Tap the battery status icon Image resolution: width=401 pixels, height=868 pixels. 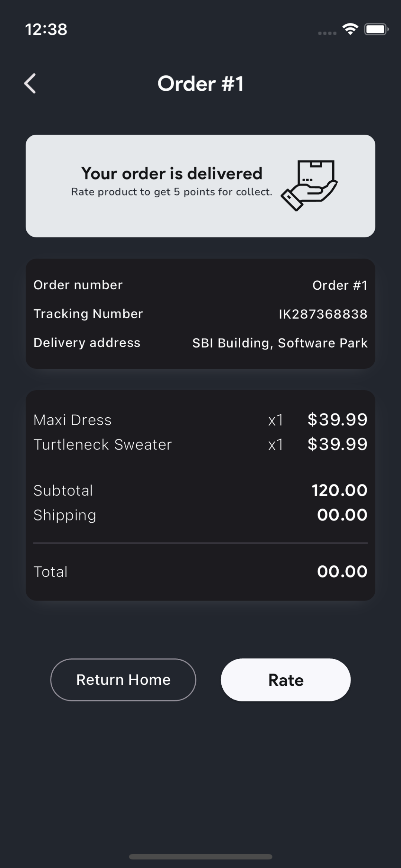[376, 29]
